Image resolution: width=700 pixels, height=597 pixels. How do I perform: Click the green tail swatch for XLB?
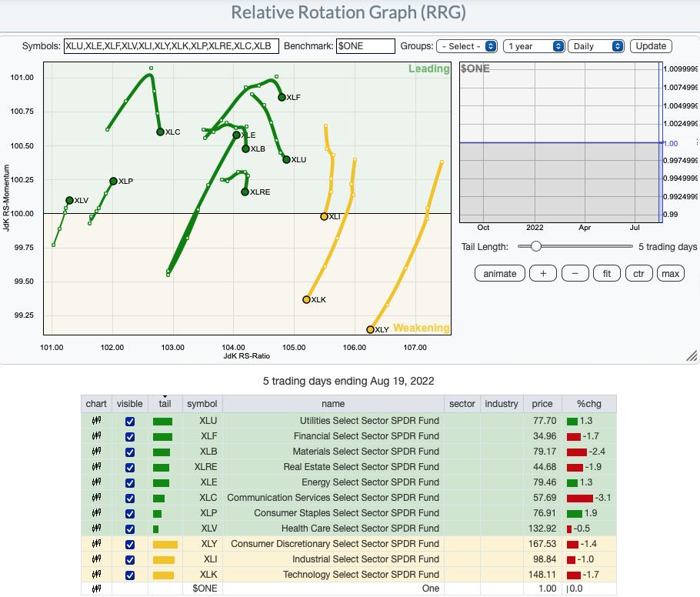(162, 452)
